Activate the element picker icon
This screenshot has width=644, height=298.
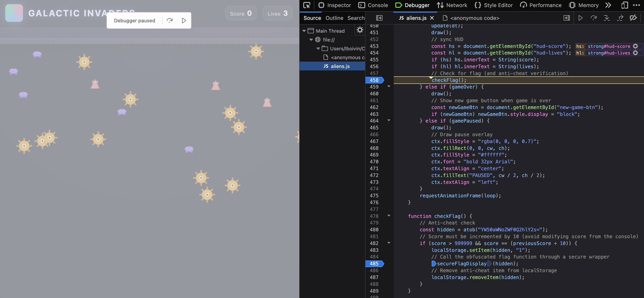[x=307, y=5]
